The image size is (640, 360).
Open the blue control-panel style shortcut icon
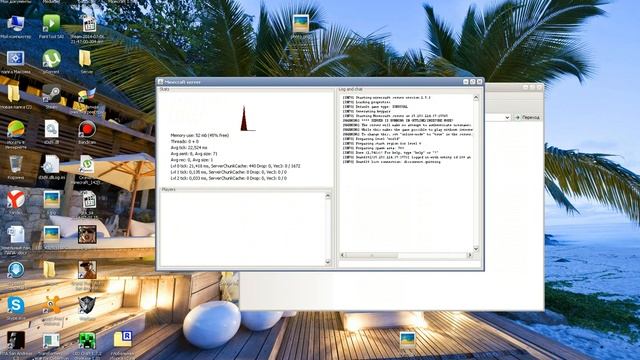click(x=16, y=59)
